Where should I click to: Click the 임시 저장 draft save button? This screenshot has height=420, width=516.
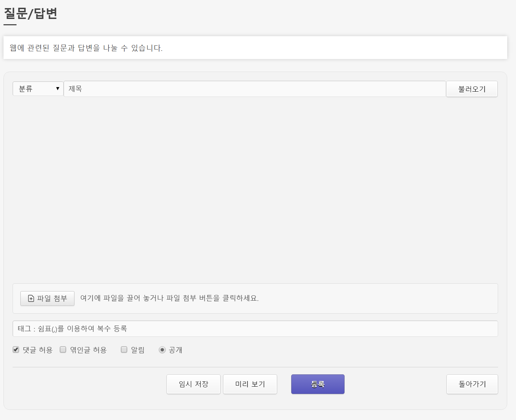[193, 384]
